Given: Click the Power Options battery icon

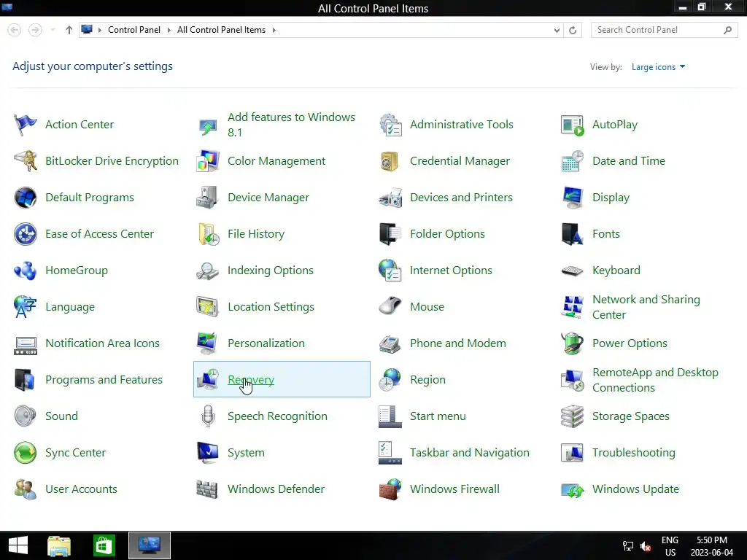Looking at the screenshot, I should [x=572, y=343].
